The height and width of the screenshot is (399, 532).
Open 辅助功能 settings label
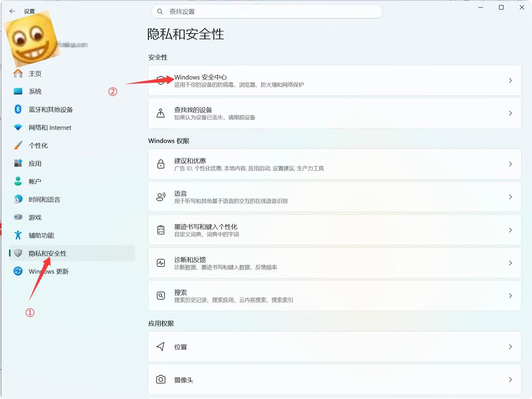41,235
